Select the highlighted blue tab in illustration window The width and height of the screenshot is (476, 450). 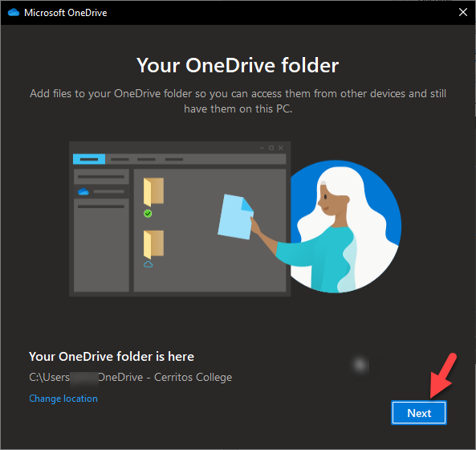coord(89,159)
